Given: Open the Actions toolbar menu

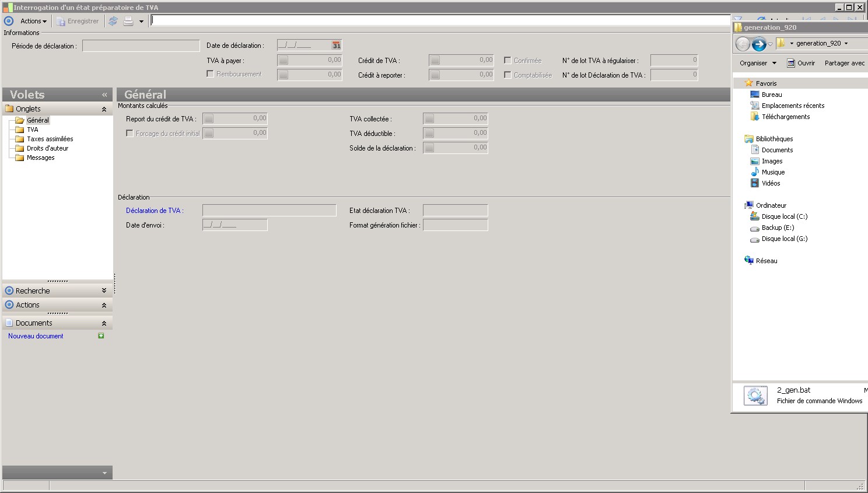Looking at the screenshot, I should [33, 21].
